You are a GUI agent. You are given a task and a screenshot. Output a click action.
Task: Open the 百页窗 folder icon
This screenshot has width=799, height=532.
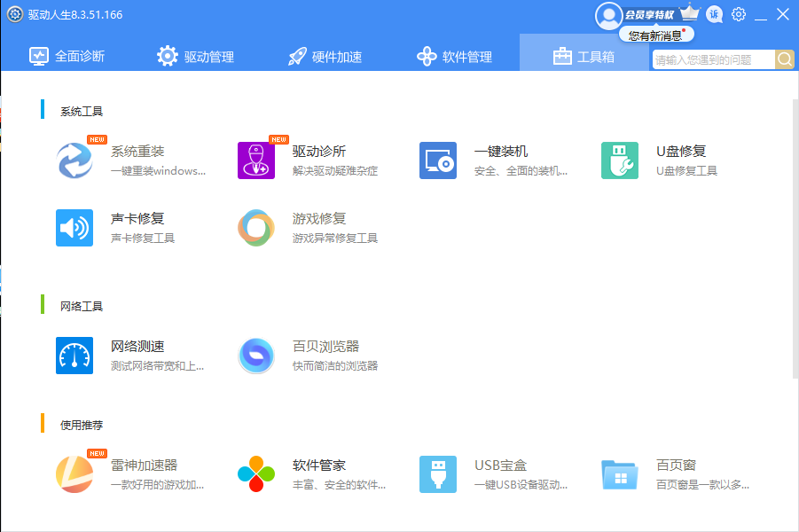pyautogui.click(x=620, y=474)
